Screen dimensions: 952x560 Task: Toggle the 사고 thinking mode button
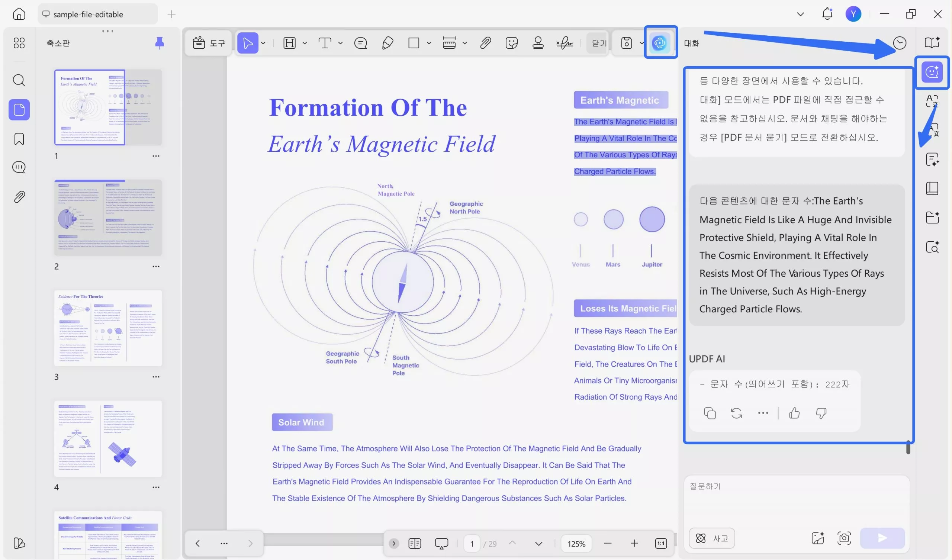(712, 538)
